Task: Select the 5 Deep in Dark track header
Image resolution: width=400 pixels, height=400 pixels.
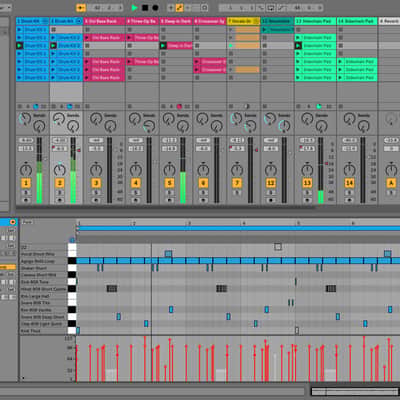Action: (x=176, y=21)
